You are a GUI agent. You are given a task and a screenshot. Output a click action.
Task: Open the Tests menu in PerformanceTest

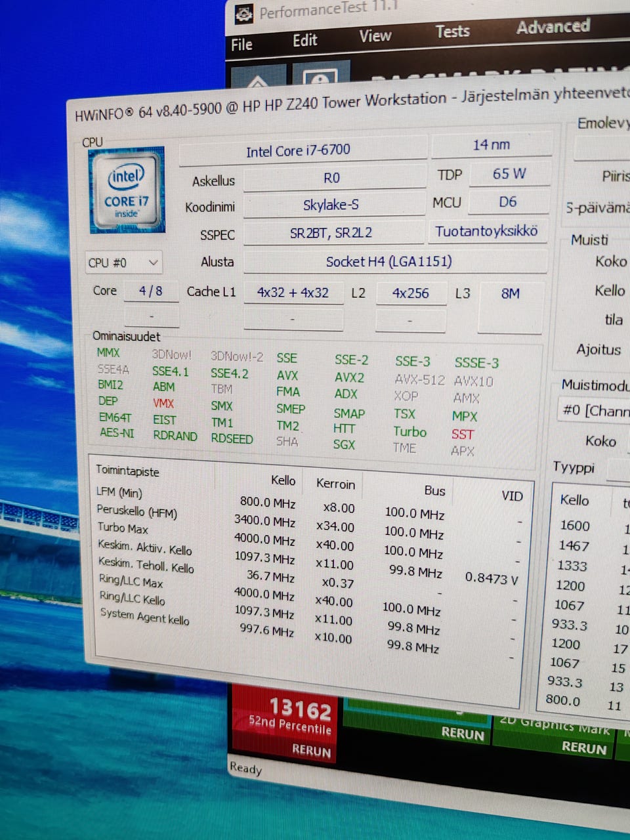[x=452, y=31]
